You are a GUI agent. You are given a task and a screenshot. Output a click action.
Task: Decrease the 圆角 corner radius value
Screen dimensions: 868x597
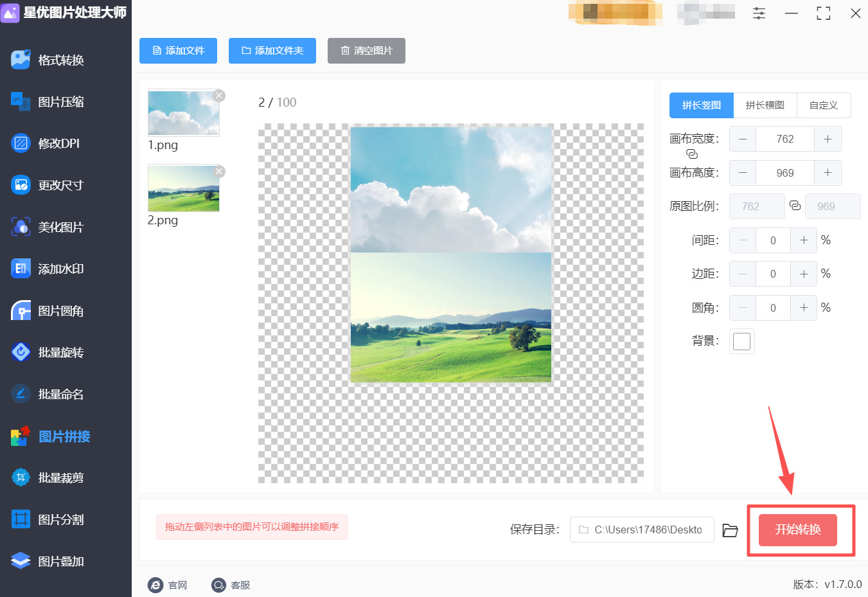(x=743, y=308)
